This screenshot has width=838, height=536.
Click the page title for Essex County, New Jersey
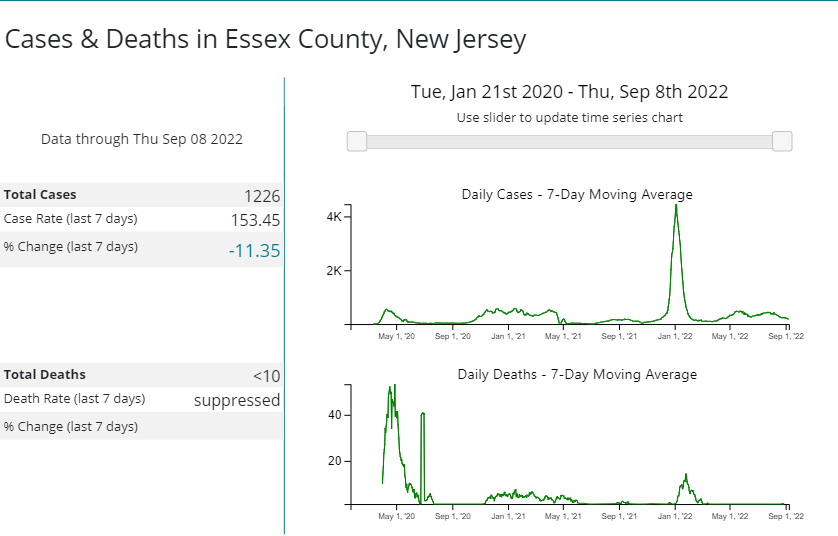click(x=266, y=40)
